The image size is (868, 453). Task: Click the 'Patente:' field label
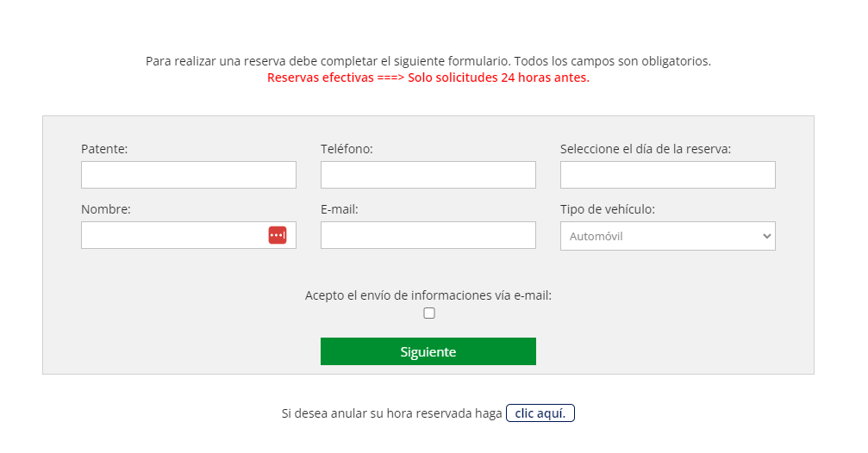[x=104, y=149]
